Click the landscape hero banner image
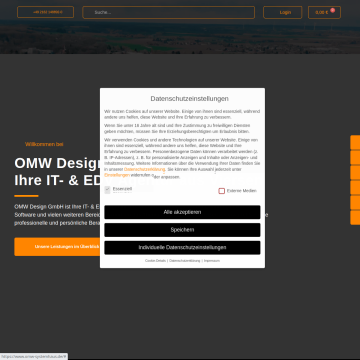 180,37
